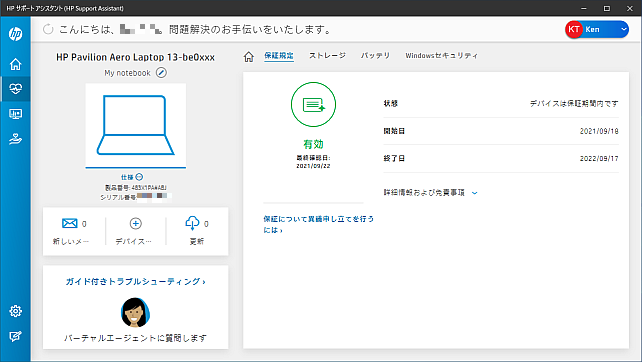Open the devices monitor sidebar icon
This screenshot has height=362, width=642.
click(16, 114)
